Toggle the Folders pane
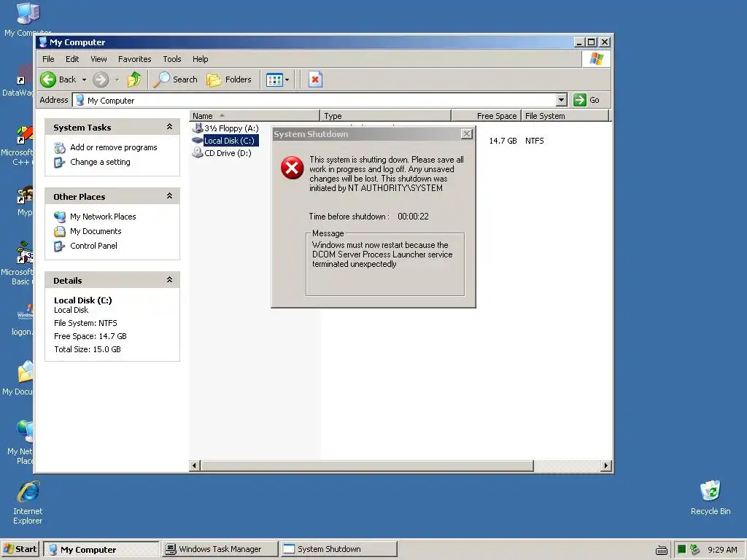Screen dimensions: 747x560 228,79
